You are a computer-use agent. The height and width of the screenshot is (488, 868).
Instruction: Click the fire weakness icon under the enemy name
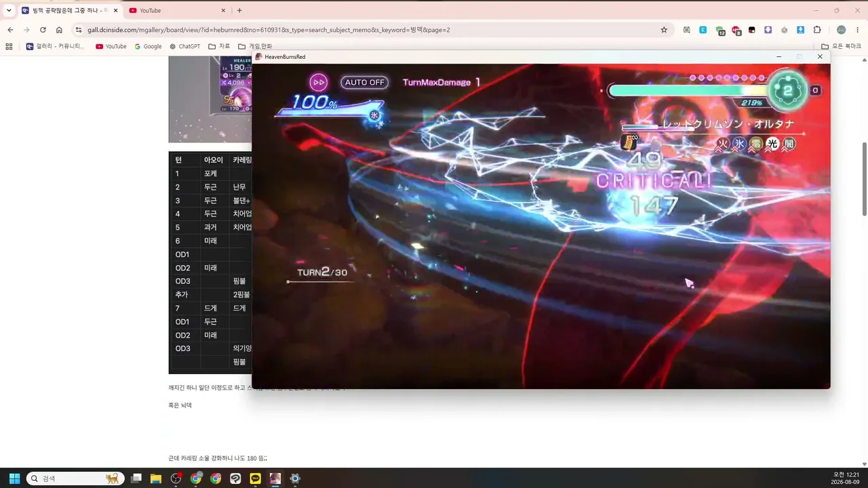pyautogui.click(x=722, y=144)
